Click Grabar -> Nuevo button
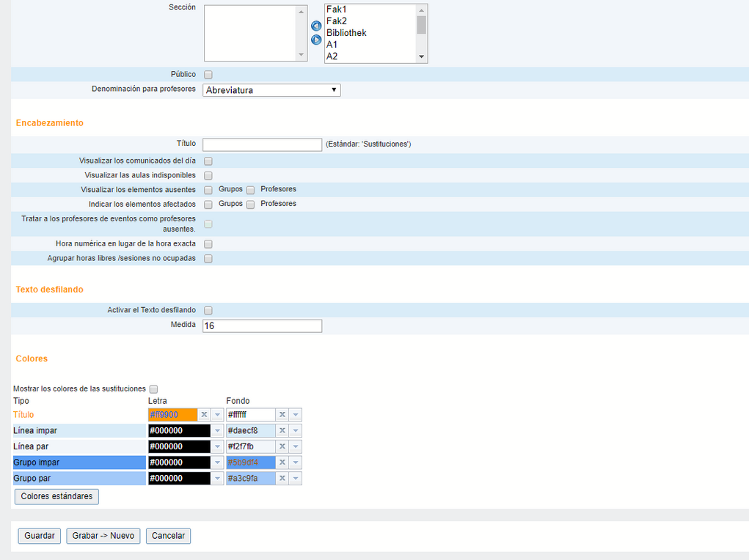Screen dimensions: 749x560 click(103, 536)
